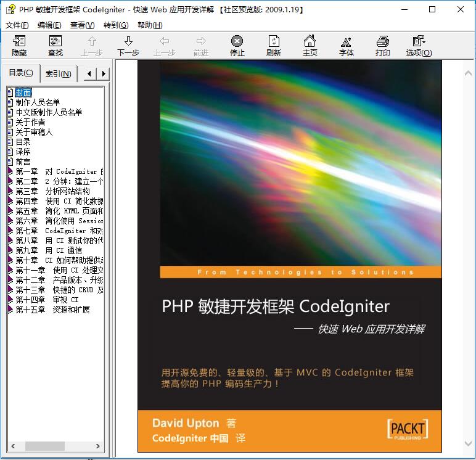Select 第十五章 资源和扩展 tree entry
This screenshot has height=460, width=476.
(x=52, y=310)
